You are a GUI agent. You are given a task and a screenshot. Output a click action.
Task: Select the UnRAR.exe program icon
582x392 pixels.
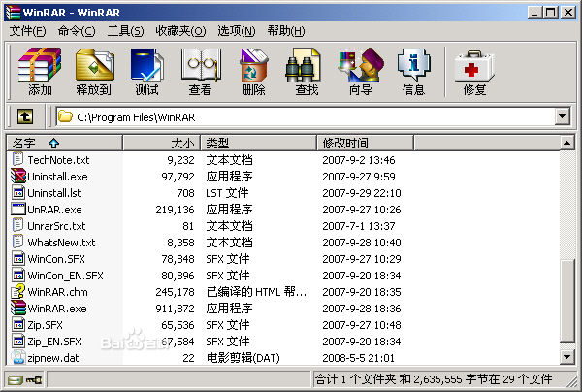[x=18, y=210]
